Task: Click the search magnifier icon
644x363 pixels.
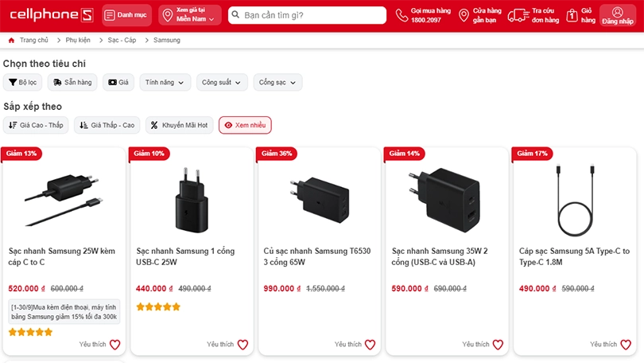Action: tap(235, 15)
